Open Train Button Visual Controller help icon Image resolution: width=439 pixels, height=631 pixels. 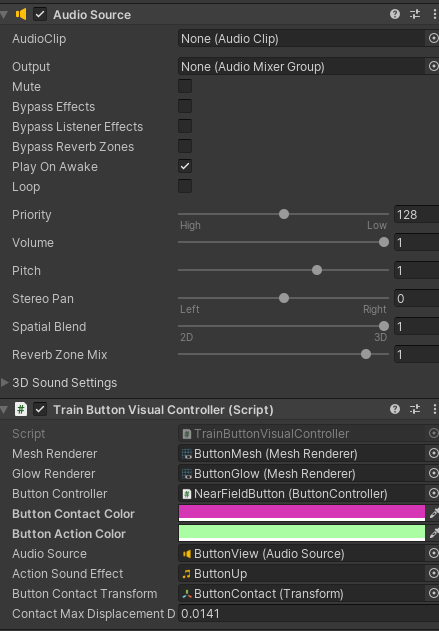(395, 410)
